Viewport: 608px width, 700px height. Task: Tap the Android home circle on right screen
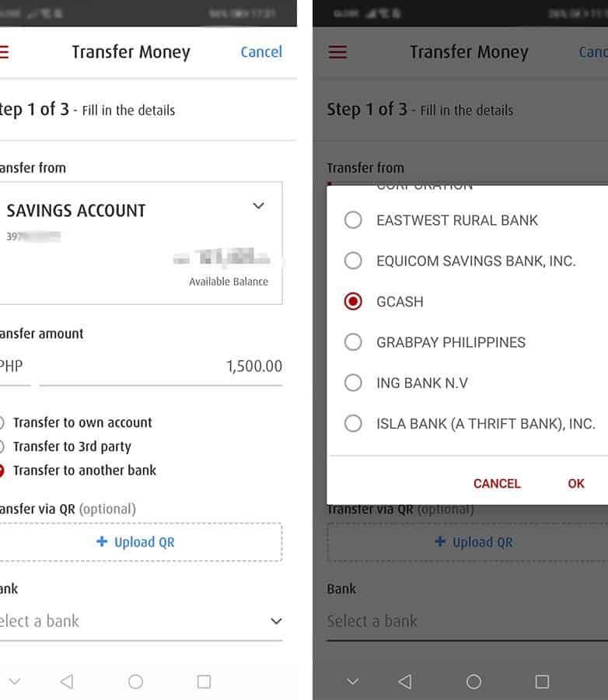point(473,681)
